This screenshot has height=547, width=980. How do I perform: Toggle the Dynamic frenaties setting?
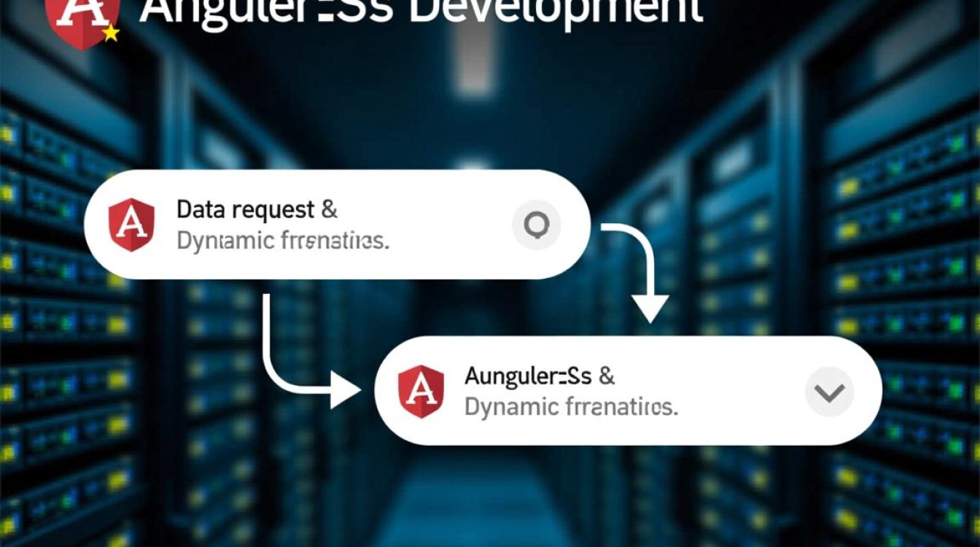coord(284,241)
